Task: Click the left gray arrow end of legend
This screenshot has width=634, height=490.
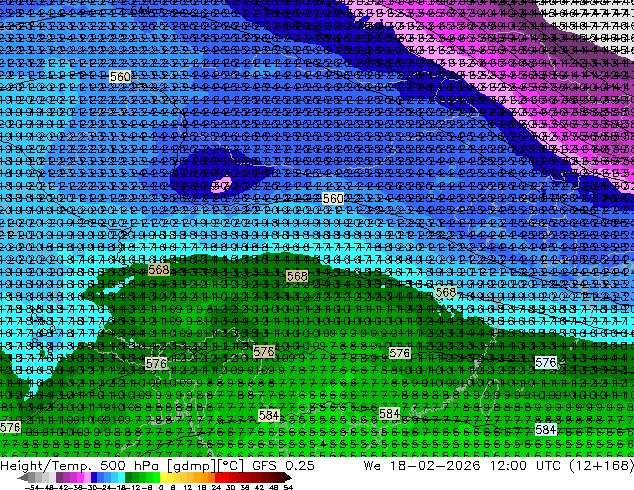Action: pos(22,477)
